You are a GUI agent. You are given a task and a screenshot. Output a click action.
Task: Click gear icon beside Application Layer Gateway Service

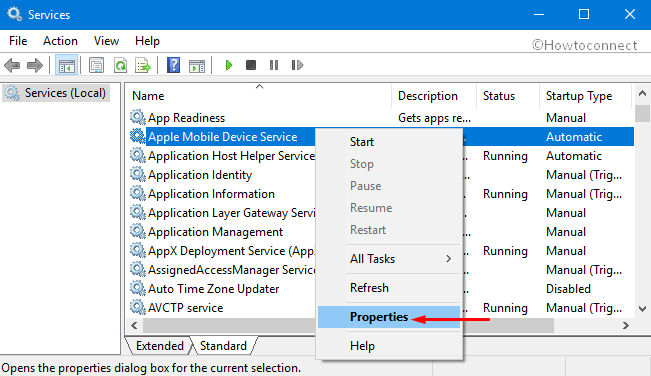[137, 212]
